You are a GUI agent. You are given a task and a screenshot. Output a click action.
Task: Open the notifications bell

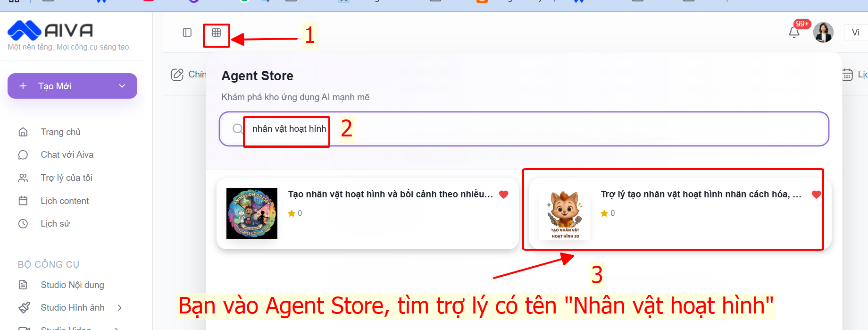(794, 32)
